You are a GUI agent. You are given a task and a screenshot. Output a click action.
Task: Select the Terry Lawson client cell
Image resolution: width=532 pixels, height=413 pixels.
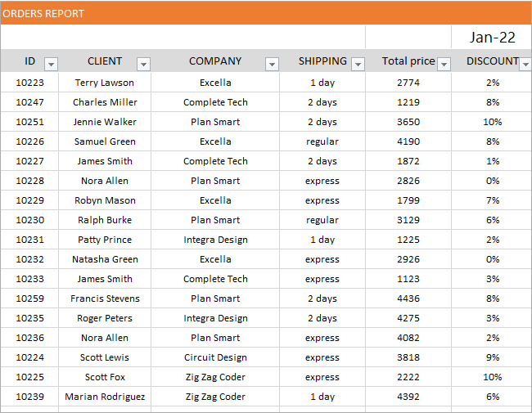coord(105,83)
